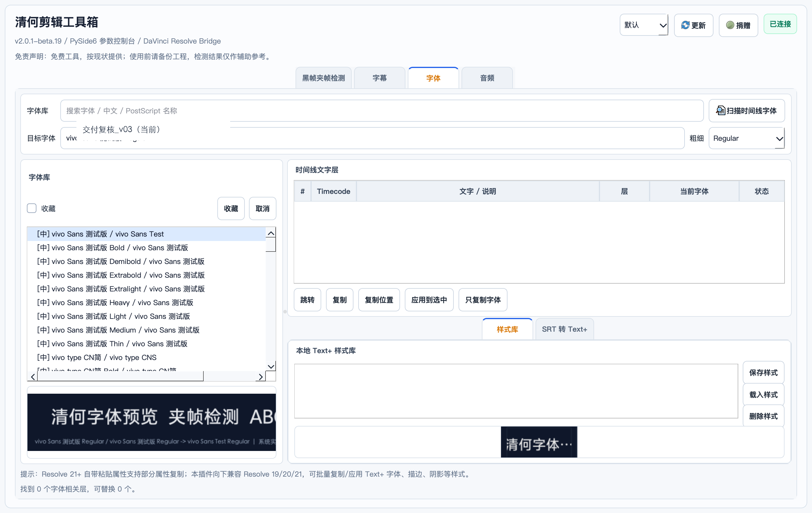Select vivo Sans 测试版 Demibold font
The height and width of the screenshot is (513, 812).
[146, 261]
